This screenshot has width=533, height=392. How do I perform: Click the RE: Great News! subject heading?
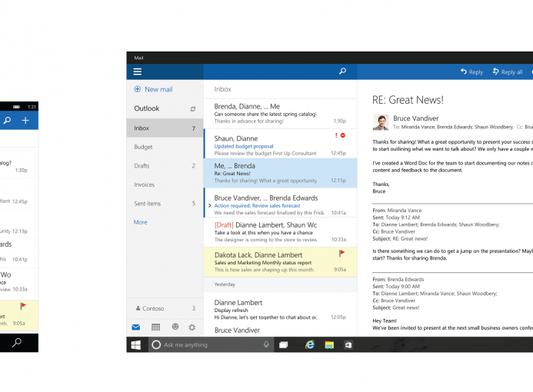point(408,100)
